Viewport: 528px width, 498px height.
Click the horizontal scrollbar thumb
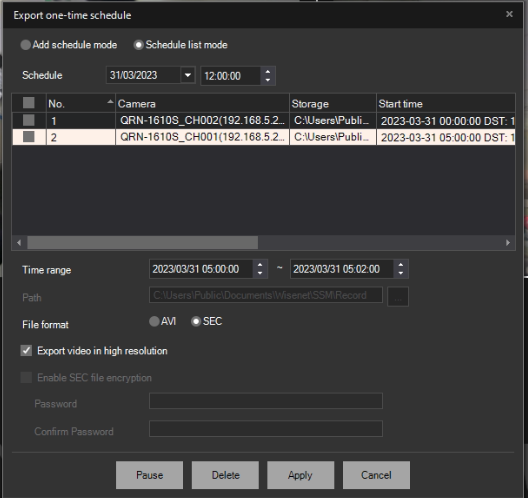[x=142, y=242]
